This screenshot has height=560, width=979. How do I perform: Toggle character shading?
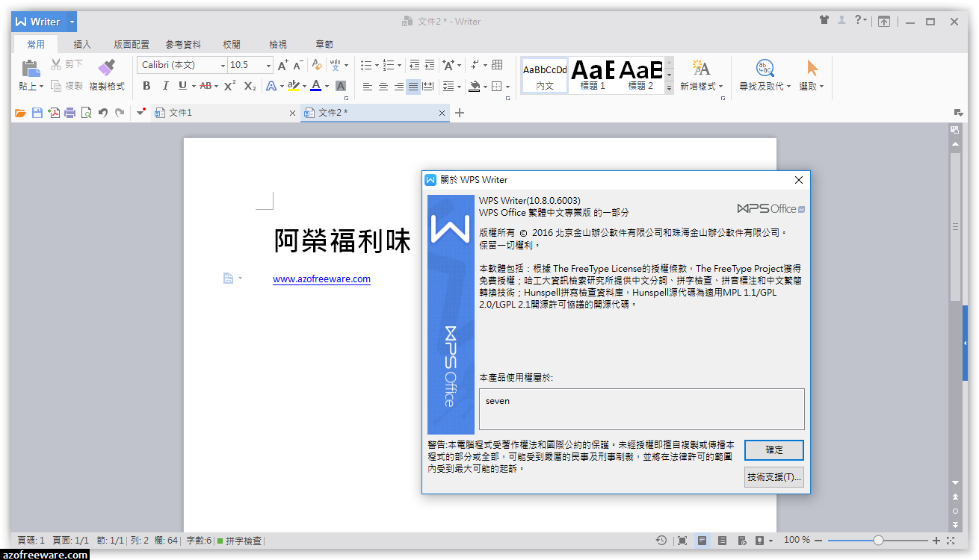[x=341, y=86]
